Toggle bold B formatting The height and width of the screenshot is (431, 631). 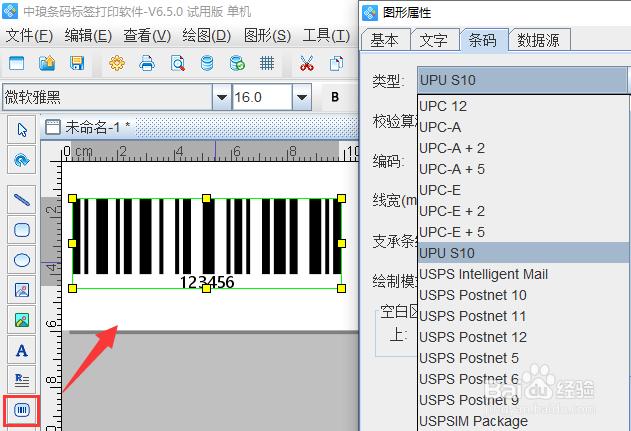[x=335, y=97]
